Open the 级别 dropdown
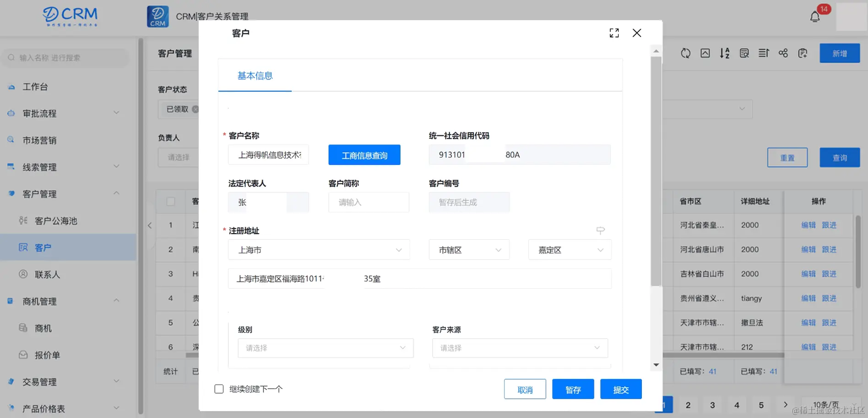 (325, 348)
